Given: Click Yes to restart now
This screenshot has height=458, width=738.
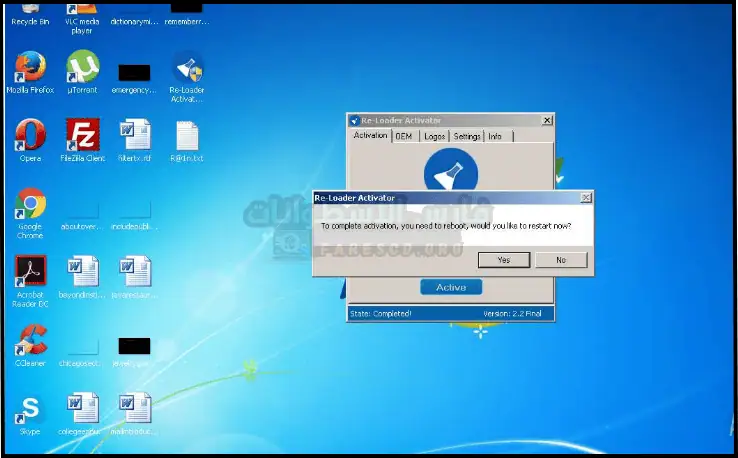Looking at the screenshot, I should tap(503, 260).
